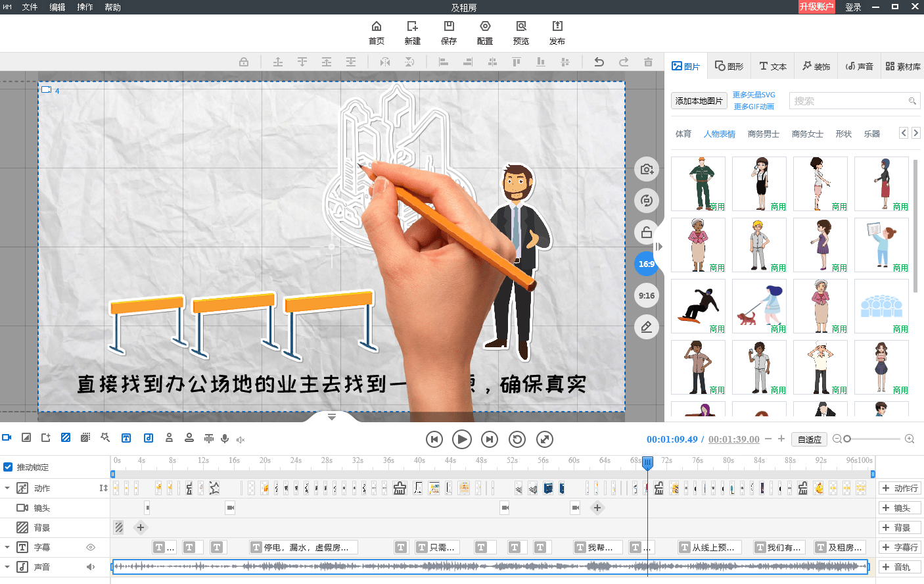The width and height of the screenshot is (924, 584).
Task: Expand the 动作 track row
Action: coord(7,488)
